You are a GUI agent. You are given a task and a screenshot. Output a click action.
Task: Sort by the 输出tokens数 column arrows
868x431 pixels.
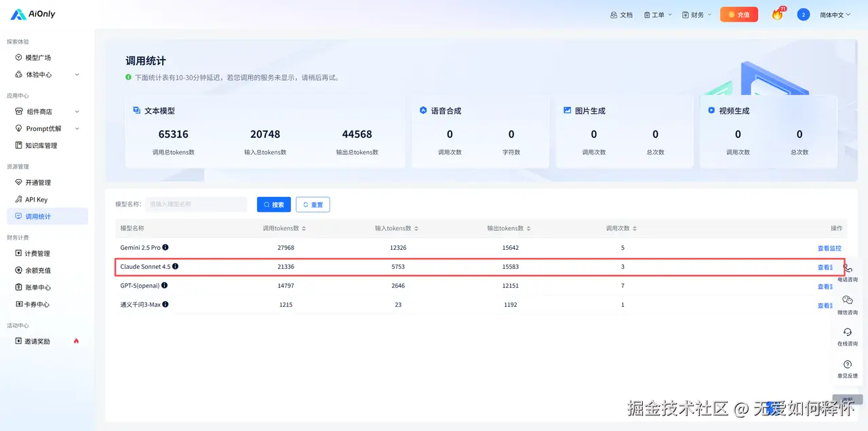tap(528, 229)
